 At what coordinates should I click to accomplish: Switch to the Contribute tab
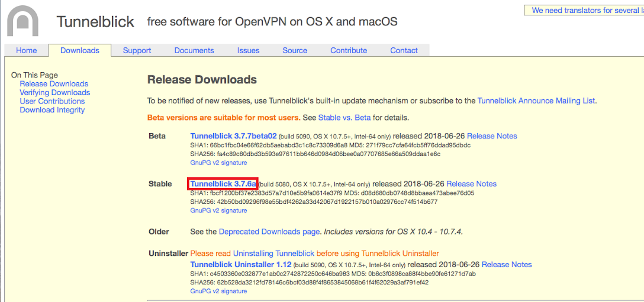click(349, 50)
